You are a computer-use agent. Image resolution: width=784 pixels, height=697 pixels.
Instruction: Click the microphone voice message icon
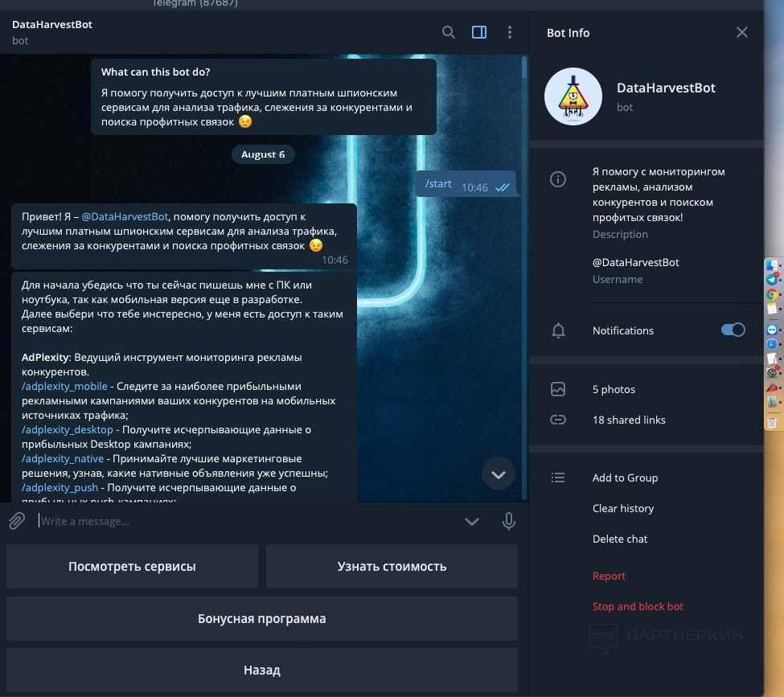[x=508, y=521]
